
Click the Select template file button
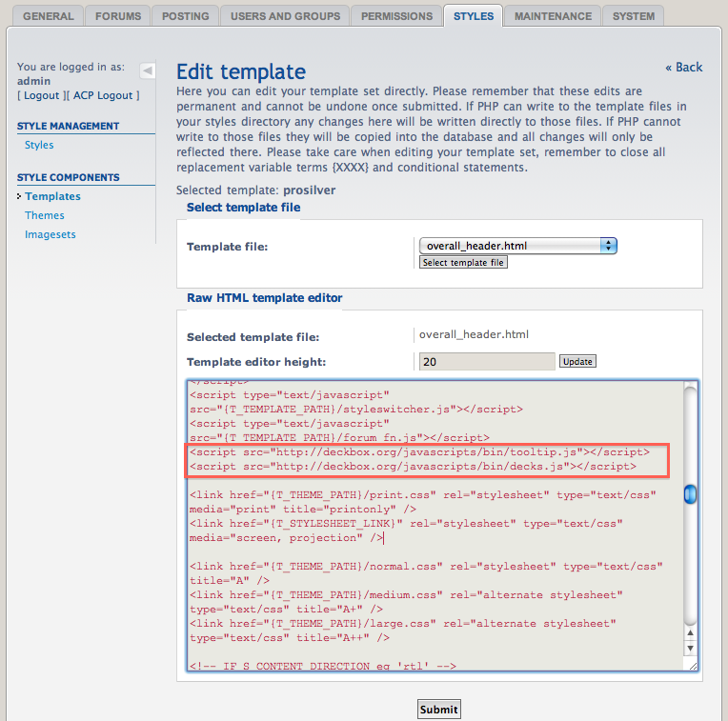coord(463,263)
